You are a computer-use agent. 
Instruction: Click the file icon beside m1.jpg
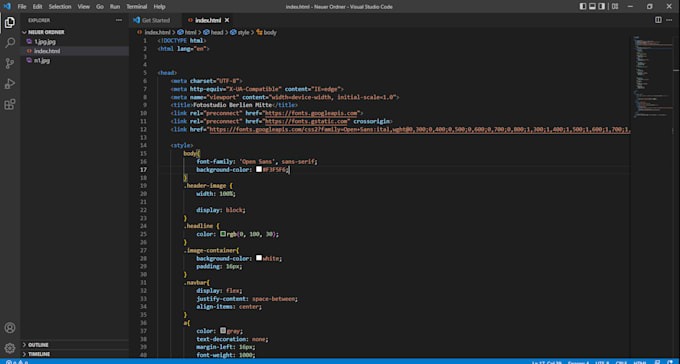(x=29, y=60)
